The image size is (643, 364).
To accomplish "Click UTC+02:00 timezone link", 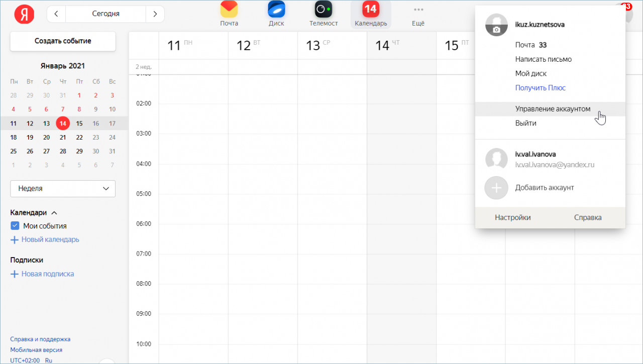I will pos(25,360).
